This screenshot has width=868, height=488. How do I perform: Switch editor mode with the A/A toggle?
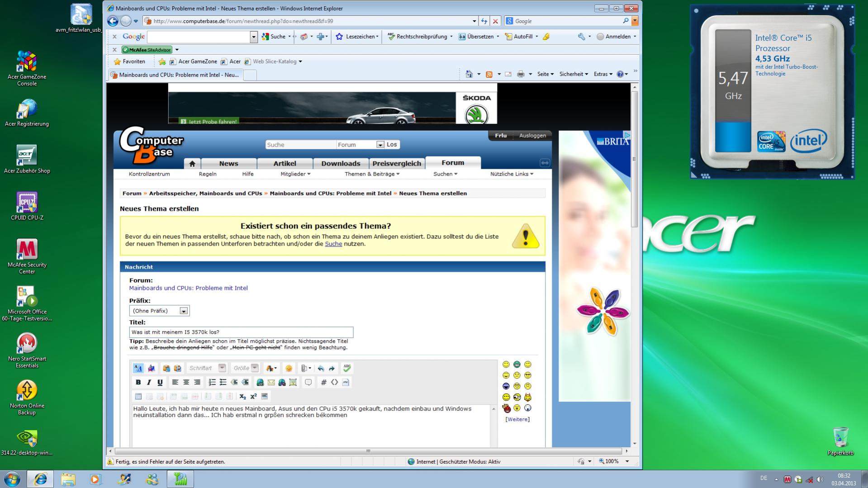pos(138,368)
